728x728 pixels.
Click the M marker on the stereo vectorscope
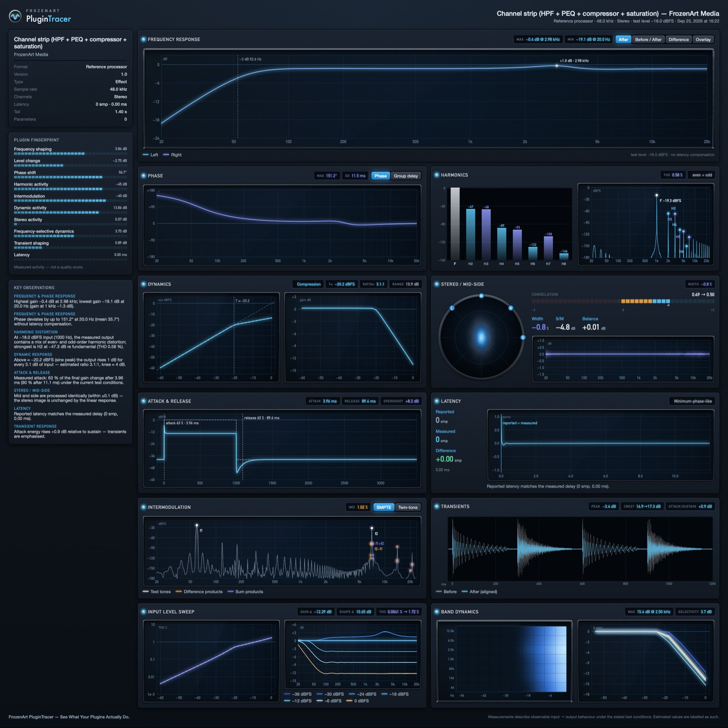(481, 296)
